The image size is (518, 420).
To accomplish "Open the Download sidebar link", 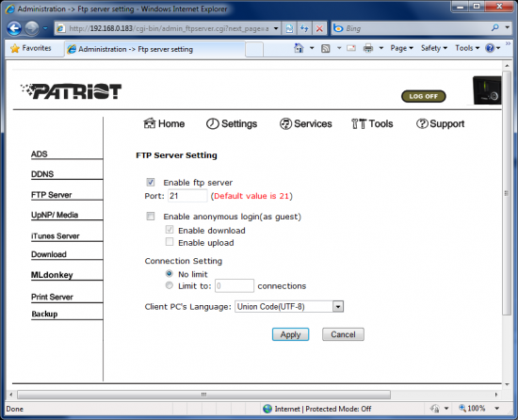I will 49,254.
